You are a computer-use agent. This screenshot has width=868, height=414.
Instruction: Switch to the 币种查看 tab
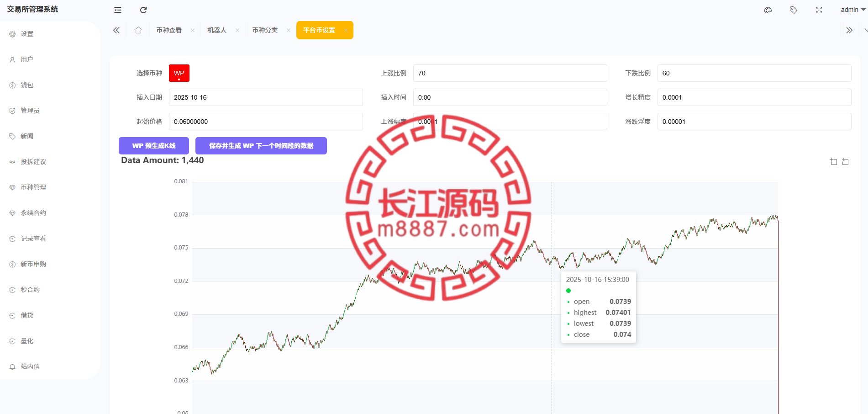169,30
